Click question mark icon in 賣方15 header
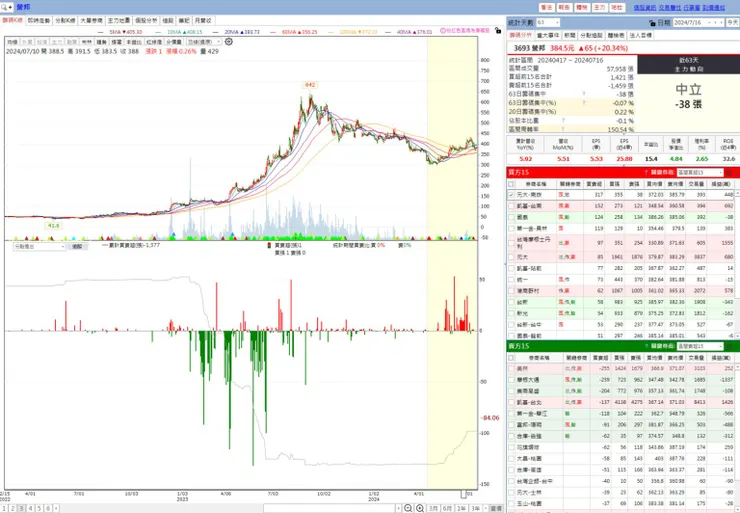 click(646, 346)
